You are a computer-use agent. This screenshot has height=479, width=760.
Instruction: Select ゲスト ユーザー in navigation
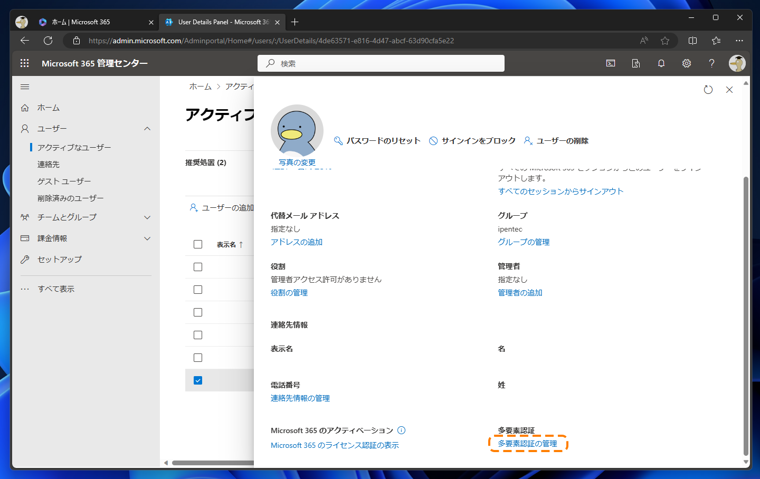pyautogui.click(x=64, y=181)
